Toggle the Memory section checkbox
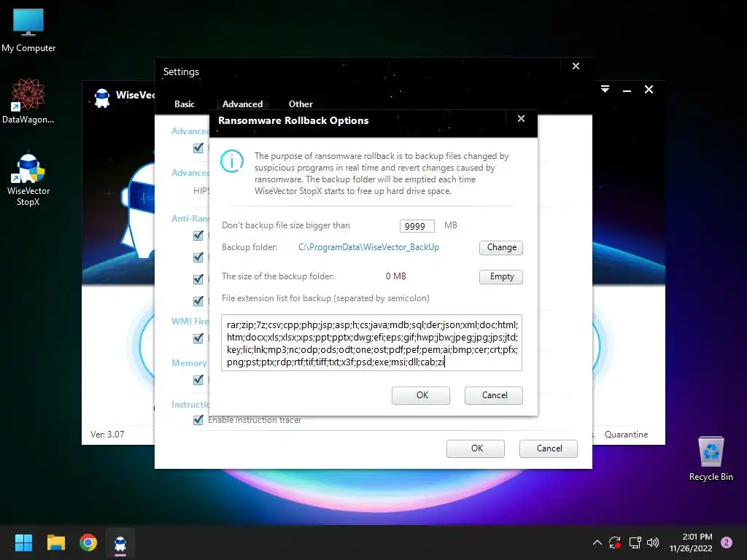Viewport: 747px width, 560px height. [x=198, y=379]
